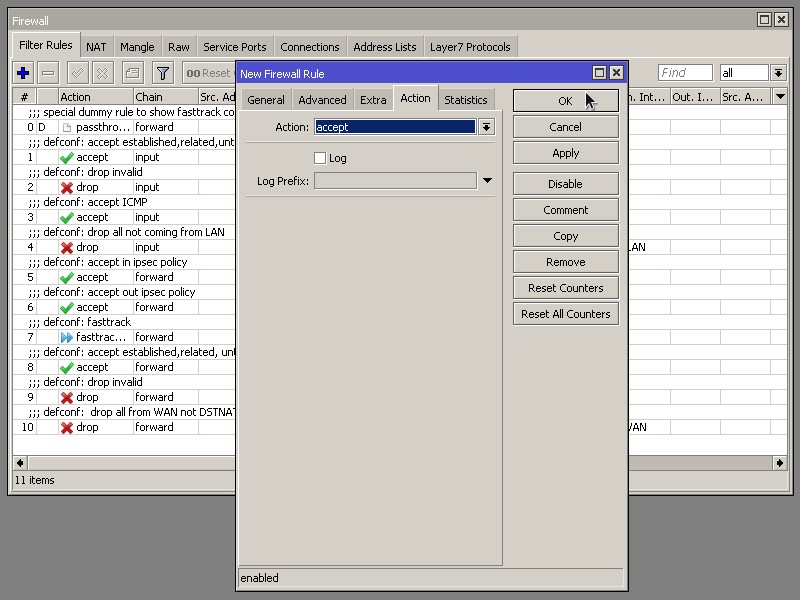Click the Cancel button
Screen dimensions: 800x600
pyautogui.click(x=566, y=127)
